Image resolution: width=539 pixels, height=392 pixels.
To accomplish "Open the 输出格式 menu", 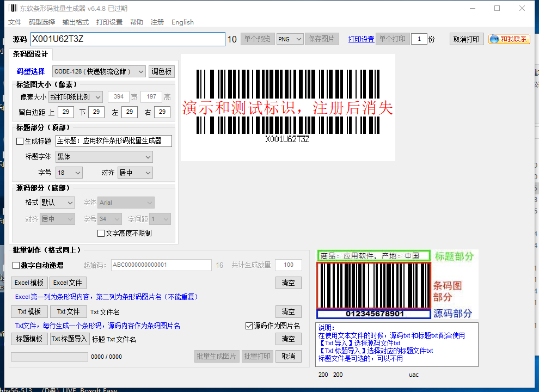I will click(x=76, y=22).
